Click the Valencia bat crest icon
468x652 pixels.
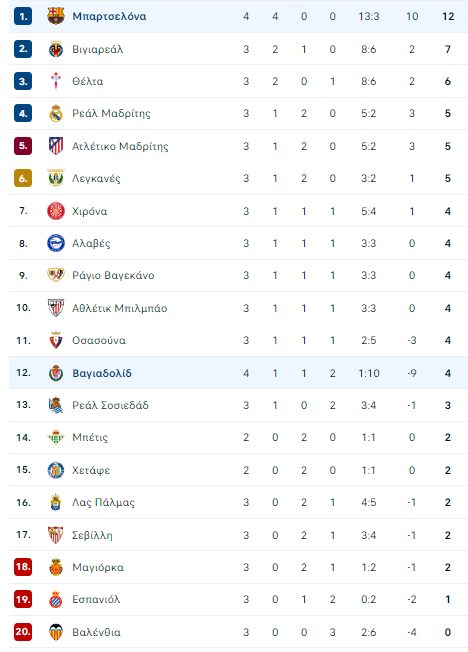pos(56,632)
